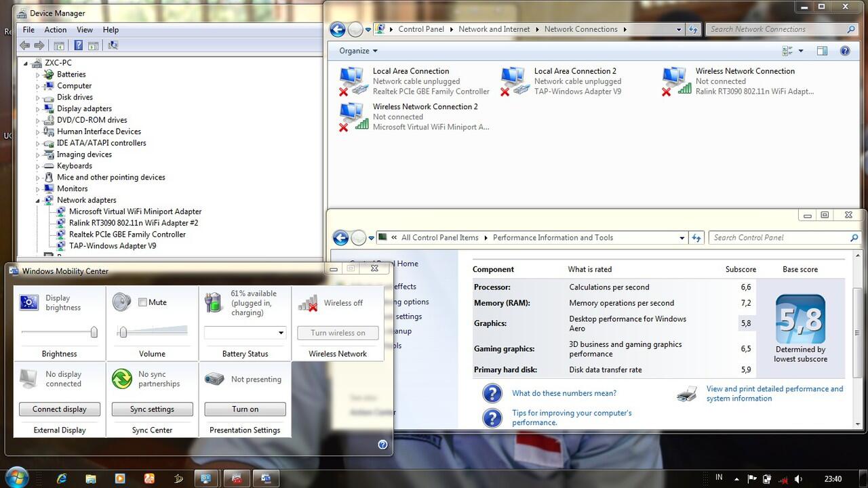Click Network and Internet breadcrumb
Viewport: 868px width, 488px height.
pos(494,29)
